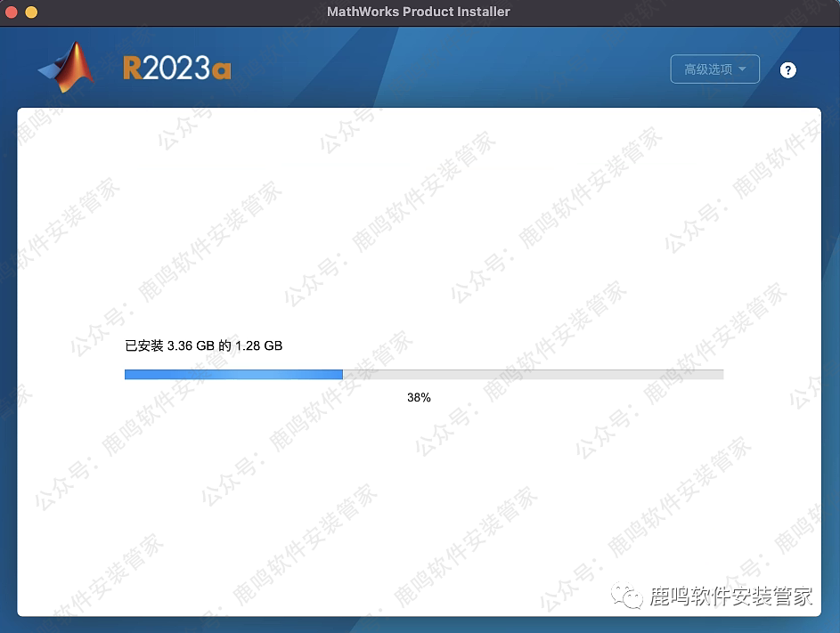840x633 pixels.
Task: Click the grayed-out zoom window button
Action: tap(50, 12)
